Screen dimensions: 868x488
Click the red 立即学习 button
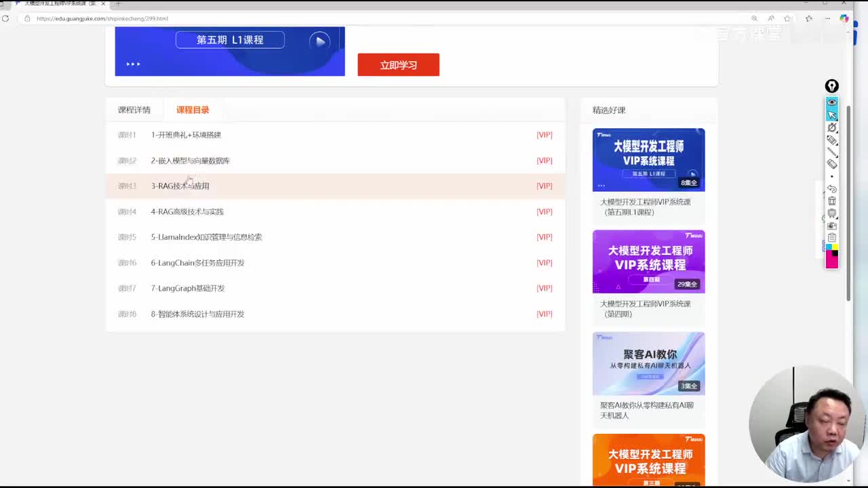tap(398, 65)
